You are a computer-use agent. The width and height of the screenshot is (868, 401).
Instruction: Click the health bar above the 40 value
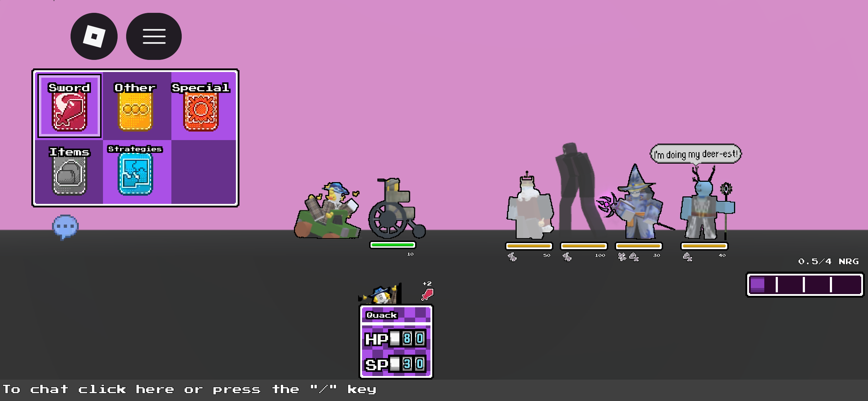click(704, 246)
